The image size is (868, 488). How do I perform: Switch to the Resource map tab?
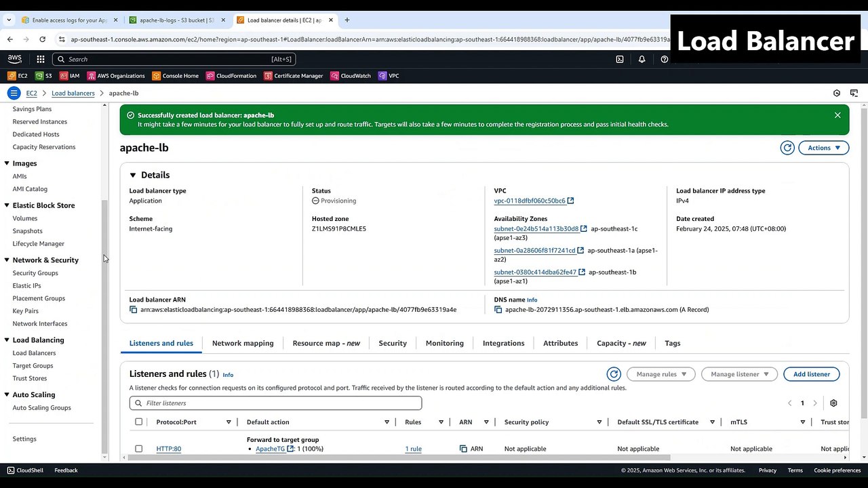coord(326,343)
